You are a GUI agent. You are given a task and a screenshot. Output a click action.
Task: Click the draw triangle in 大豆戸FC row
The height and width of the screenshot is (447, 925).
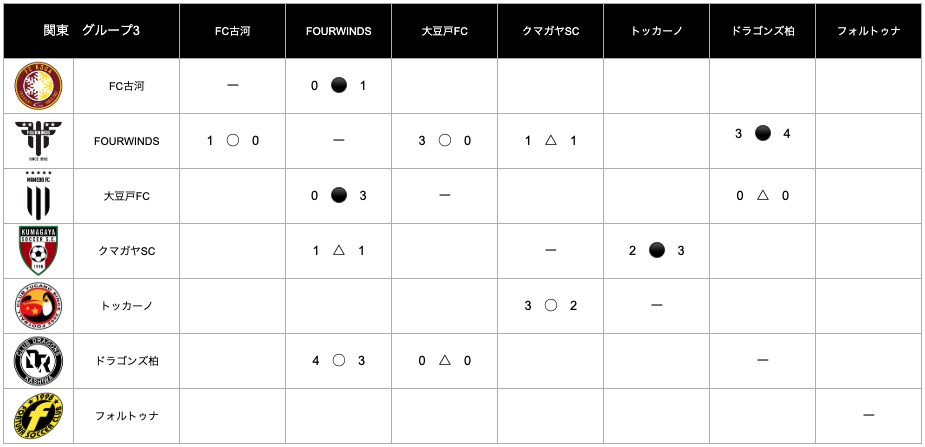coord(762,196)
